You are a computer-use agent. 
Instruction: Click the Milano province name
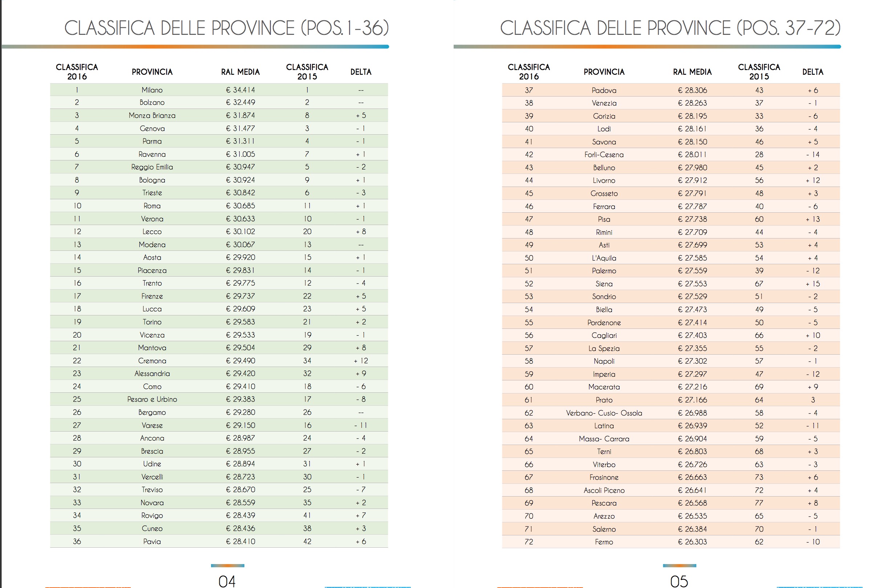point(152,90)
